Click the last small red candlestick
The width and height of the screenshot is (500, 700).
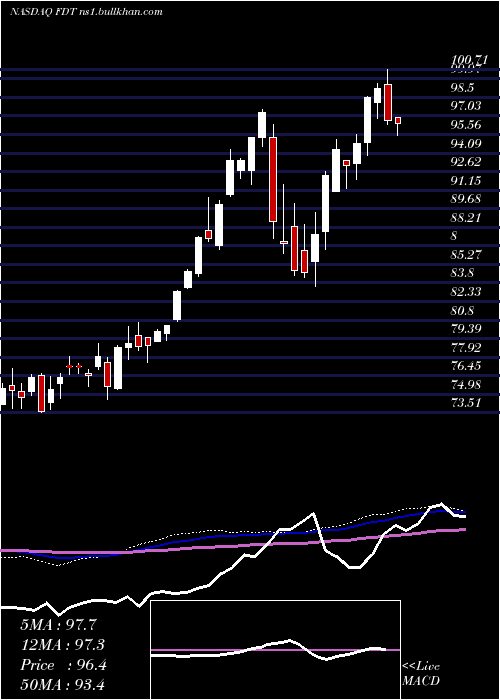398,121
